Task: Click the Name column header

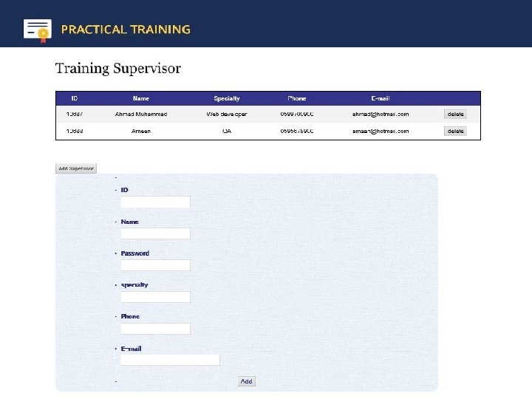Action: pos(141,98)
